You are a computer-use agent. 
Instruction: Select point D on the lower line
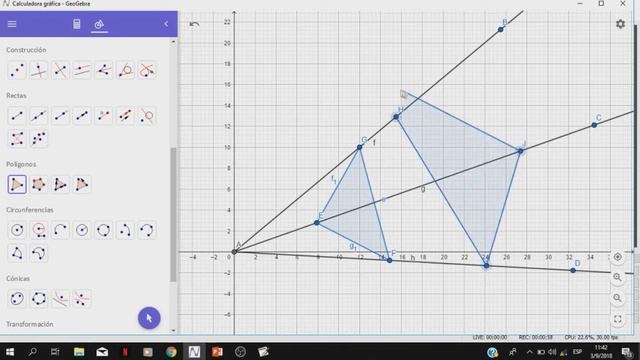tap(573, 270)
